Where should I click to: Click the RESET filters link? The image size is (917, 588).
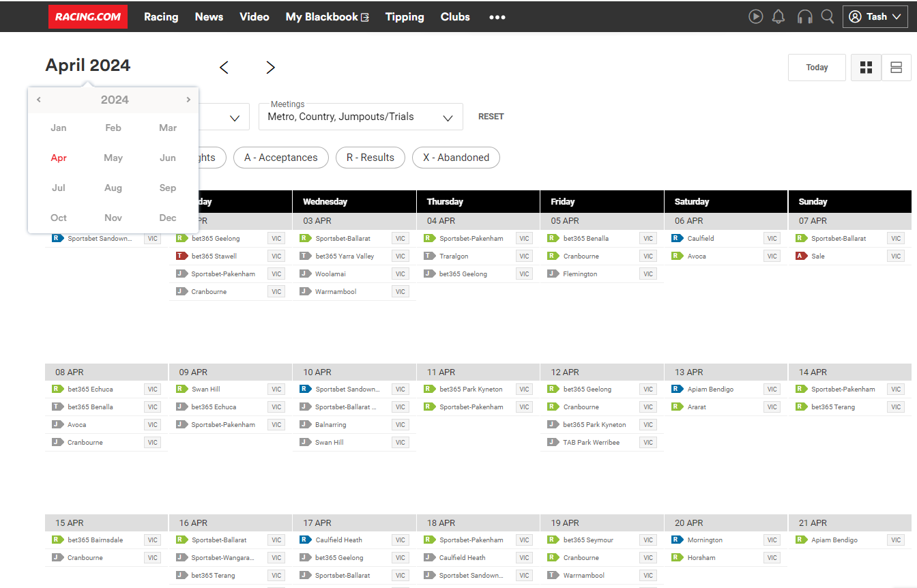click(491, 117)
